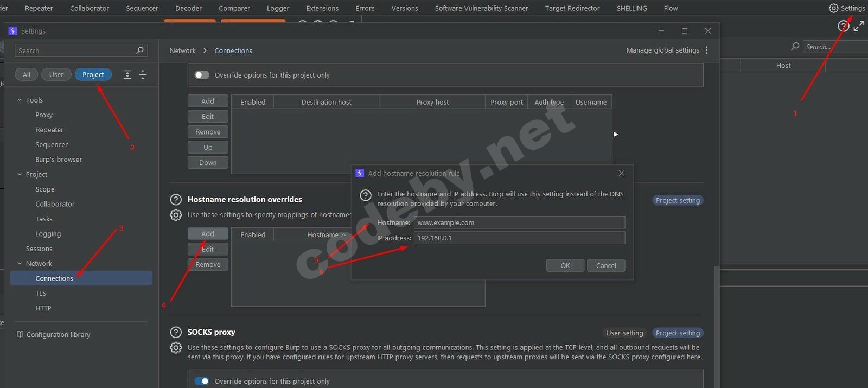Click the Host column header in the main window
This screenshot has height=388, width=868.
pyautogui.click(x=783, y=66)
